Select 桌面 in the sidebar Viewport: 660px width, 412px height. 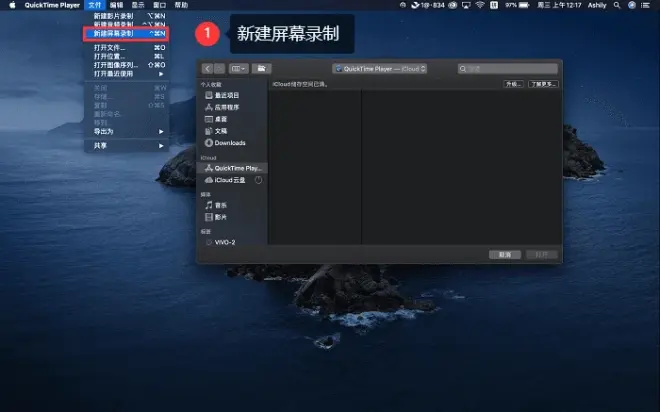(232, 119)
